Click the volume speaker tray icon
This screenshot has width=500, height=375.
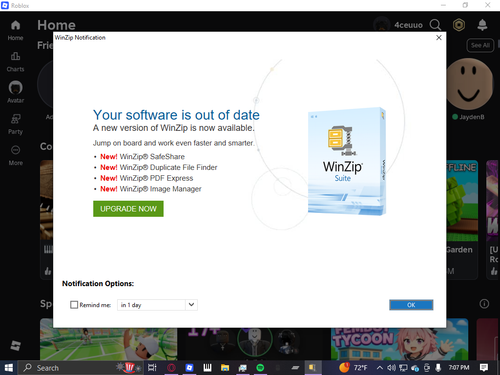click(391, 368)
